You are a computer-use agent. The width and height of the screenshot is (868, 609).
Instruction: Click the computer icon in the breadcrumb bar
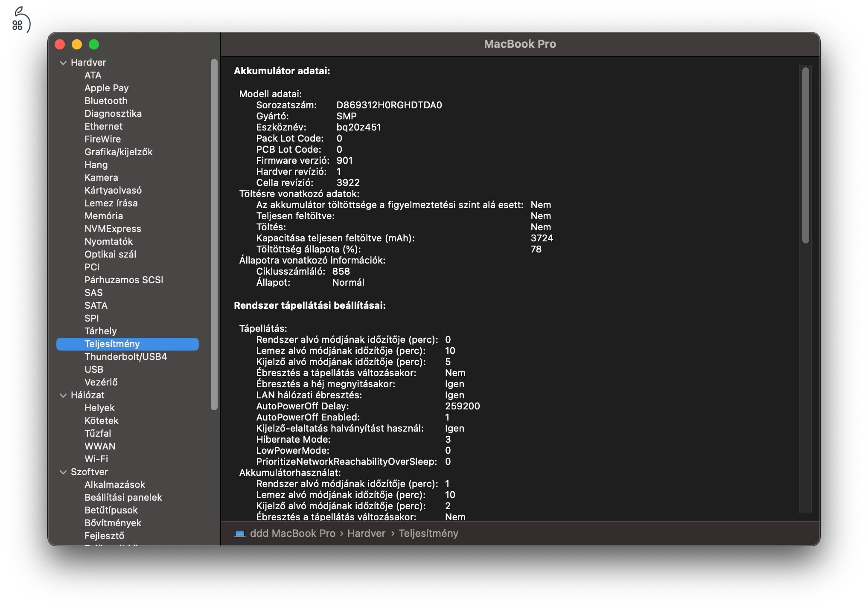pos(239,534)
